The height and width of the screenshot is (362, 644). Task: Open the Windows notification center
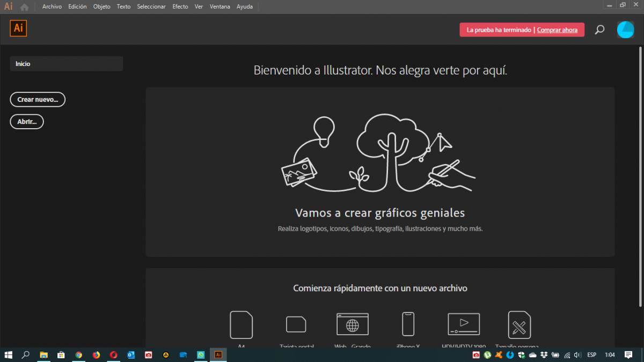pyautogui.click(x=628, y=355)
